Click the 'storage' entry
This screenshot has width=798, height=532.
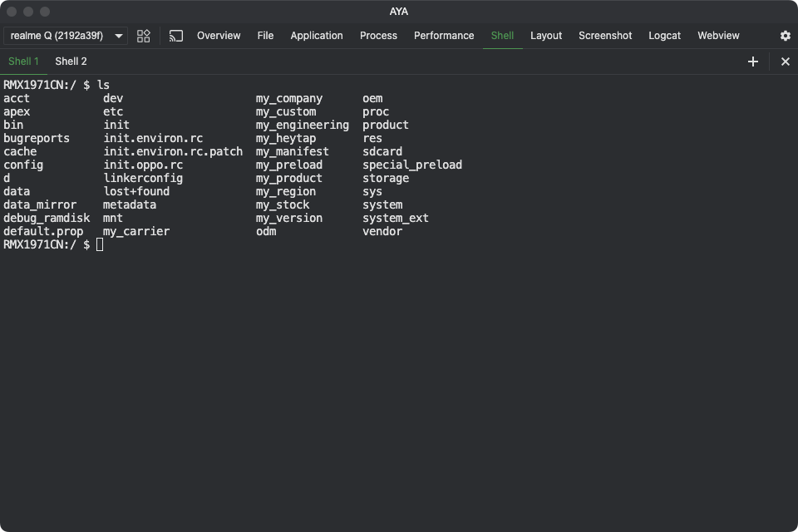tap(386, 178)
